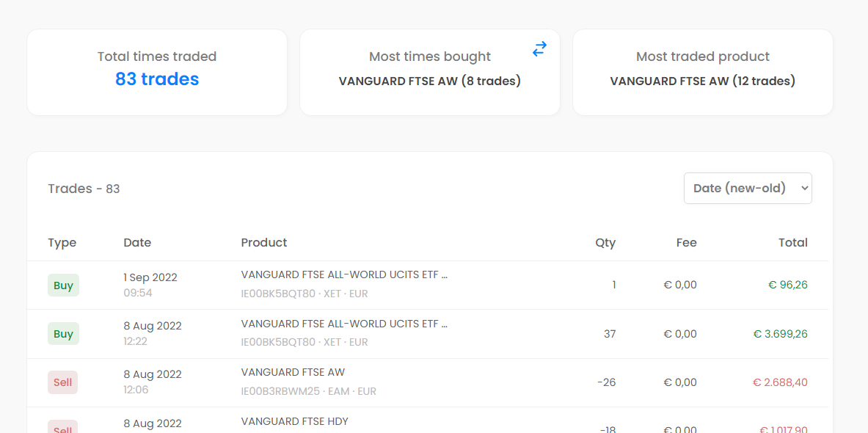This screenshot has height=433, width=868.
Task: Click the Sell badge for VANGUARD FTSE AW
Action: pyautogui.click(x=63, y=382)
